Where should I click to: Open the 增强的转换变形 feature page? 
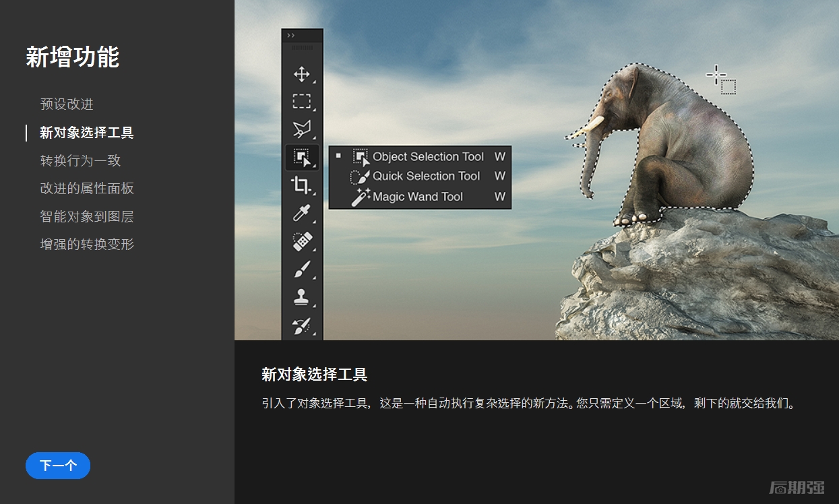[87, 244]
